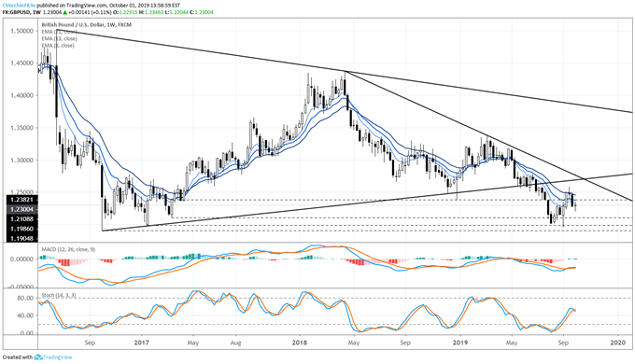Click the 1.30000 price axis label

coord(22,161)
